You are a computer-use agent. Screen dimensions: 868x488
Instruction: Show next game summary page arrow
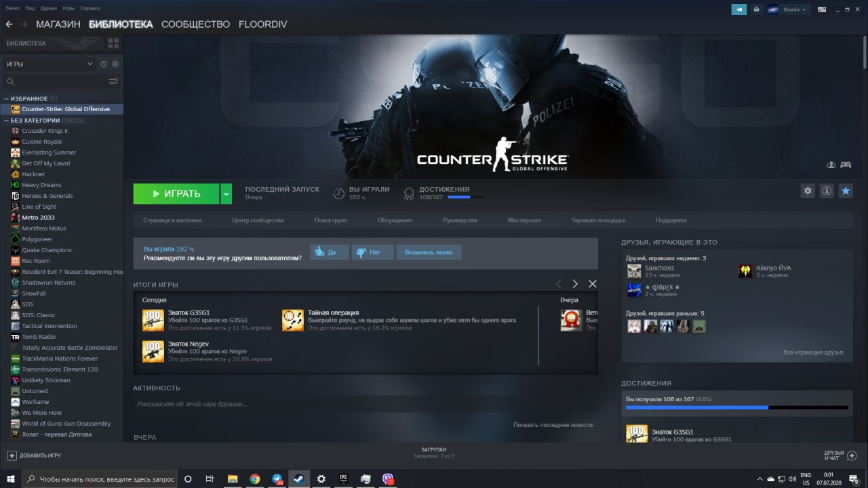[x=575, y=284]
